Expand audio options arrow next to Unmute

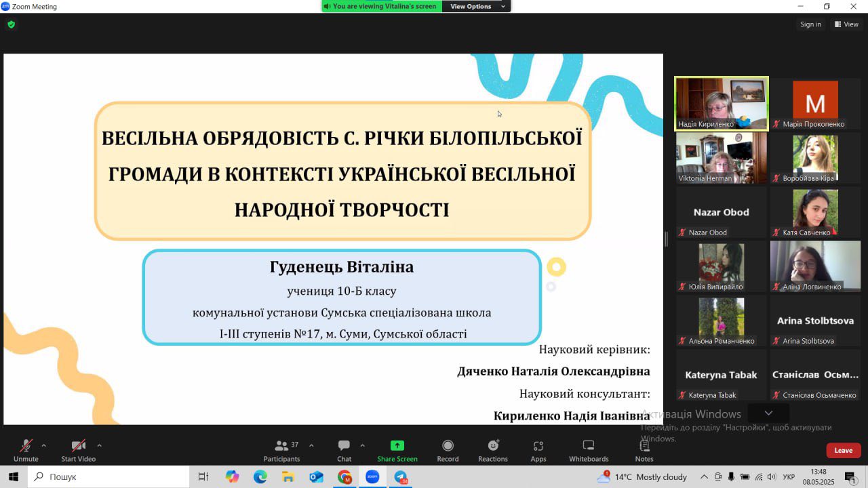coord(44,445)
